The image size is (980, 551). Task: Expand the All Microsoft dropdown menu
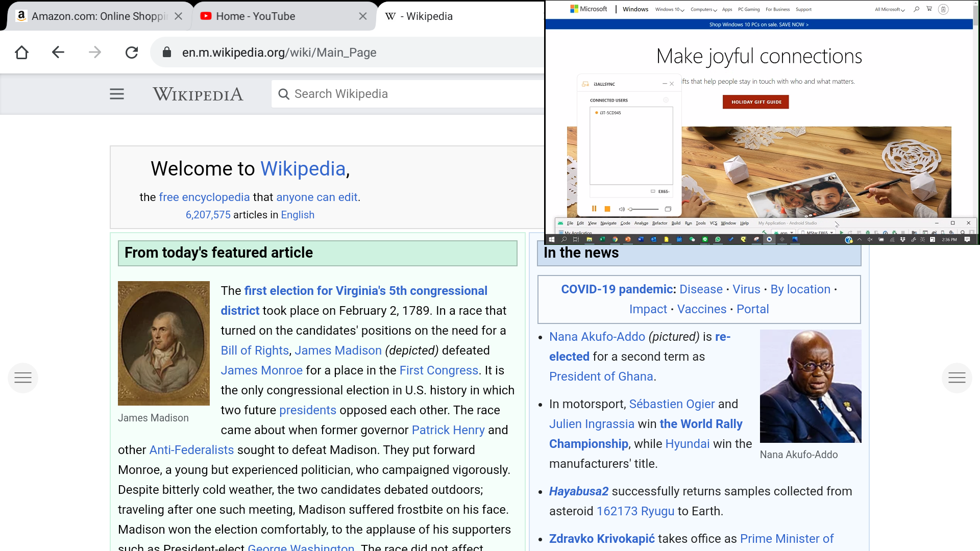pyautogui.click(x=889, y=9)
